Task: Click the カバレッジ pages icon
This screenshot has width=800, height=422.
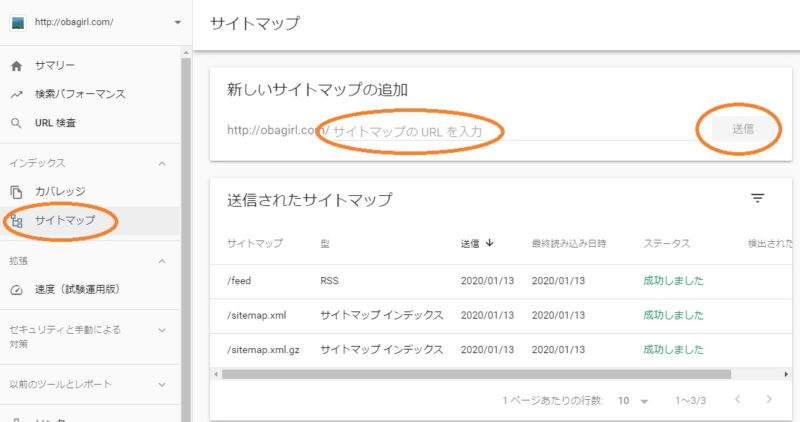Action: [16, 192]
